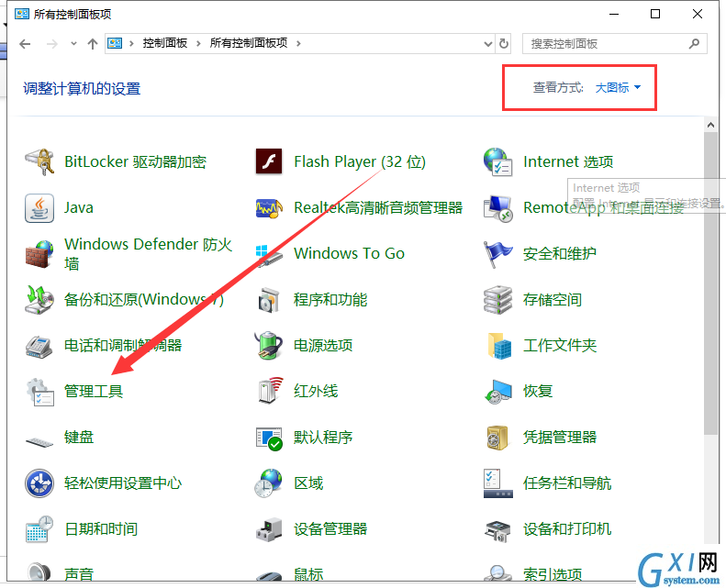Open the Windows To Go icon
726x588 pixels.
[x=269, y=254]
